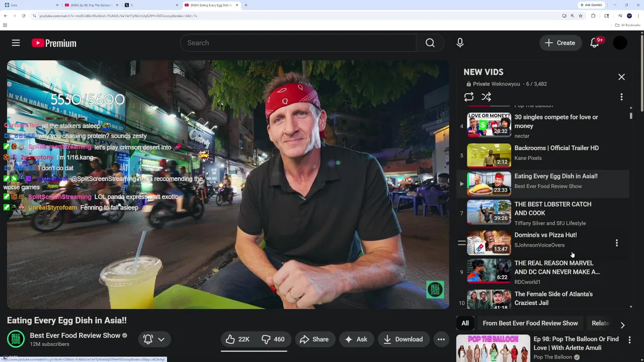Focus the YouTube search field
The height and width of the screenshot is (362, 644).
click(298, 43)
